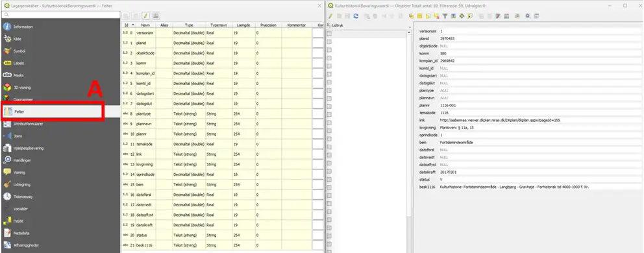Click the filter funnel icon in attribute toolbar
The height and width of the screenshot is (253, 644).
(x=445, y=16)
